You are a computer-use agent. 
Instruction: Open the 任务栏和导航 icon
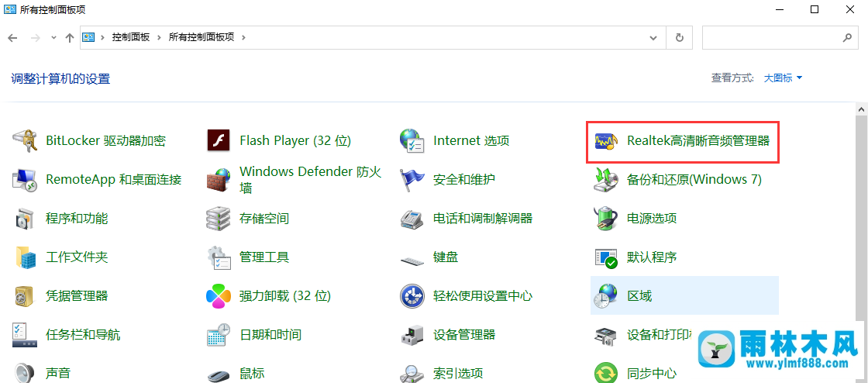[25, 334]
